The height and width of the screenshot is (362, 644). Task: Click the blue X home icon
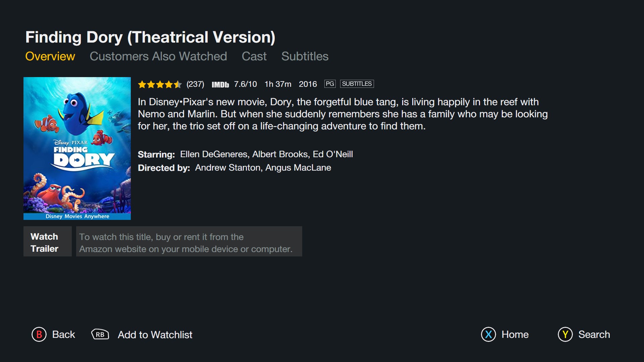[488, 335]
